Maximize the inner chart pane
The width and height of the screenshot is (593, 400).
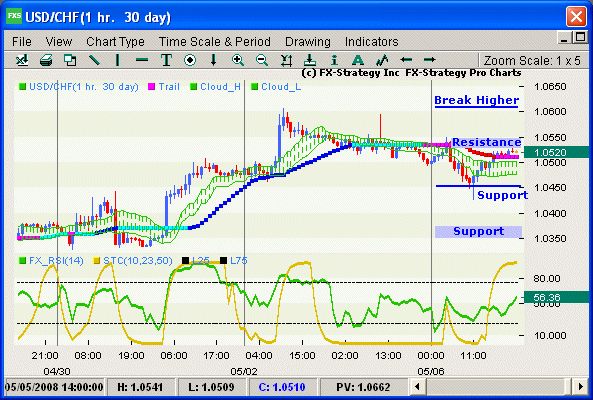[580, 37]
